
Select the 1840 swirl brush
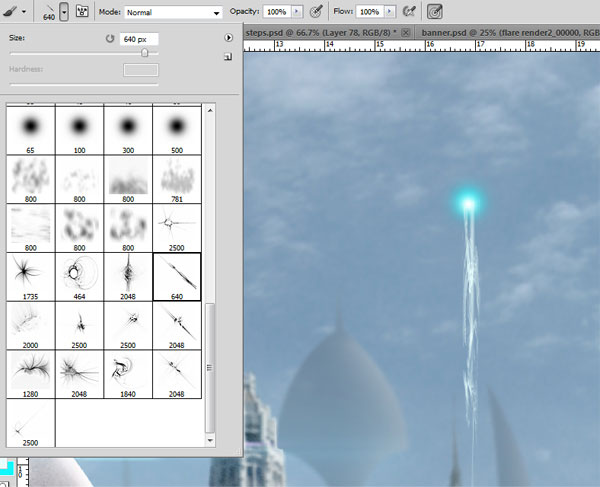tap(128, 374)
